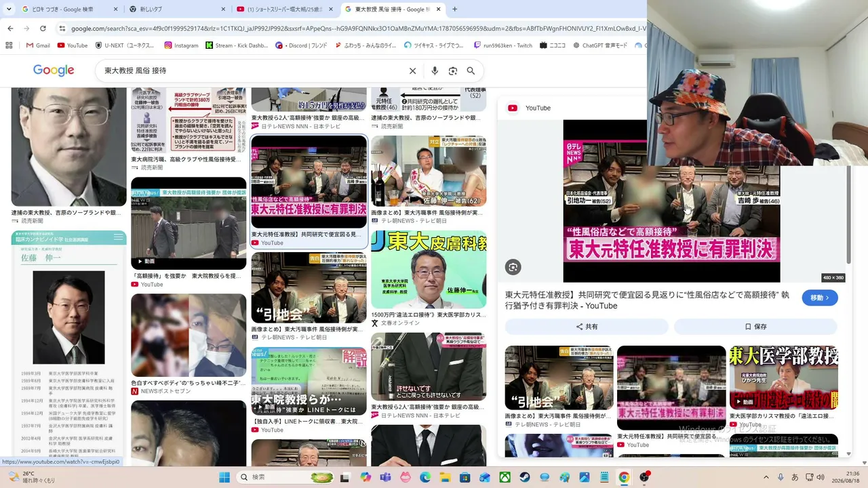Screen dimensions: 868x488
Task: Switch to the 新しいタブ tab
Action: pos(178,9)
